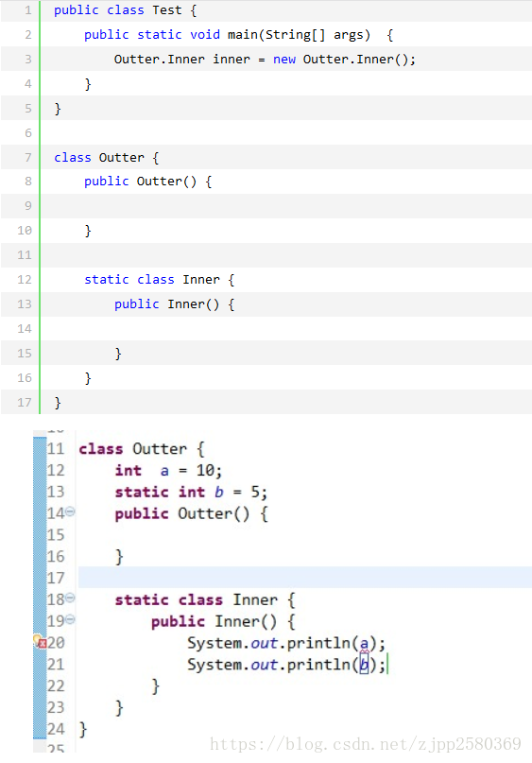Collapse the fold marker beside line 14
The width and height of the screenshot is (532, 763).
[x=71, y=512]
